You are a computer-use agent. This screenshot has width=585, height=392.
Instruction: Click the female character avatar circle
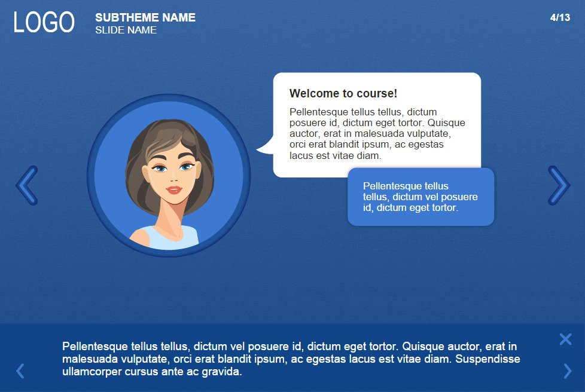coord(169,176)
